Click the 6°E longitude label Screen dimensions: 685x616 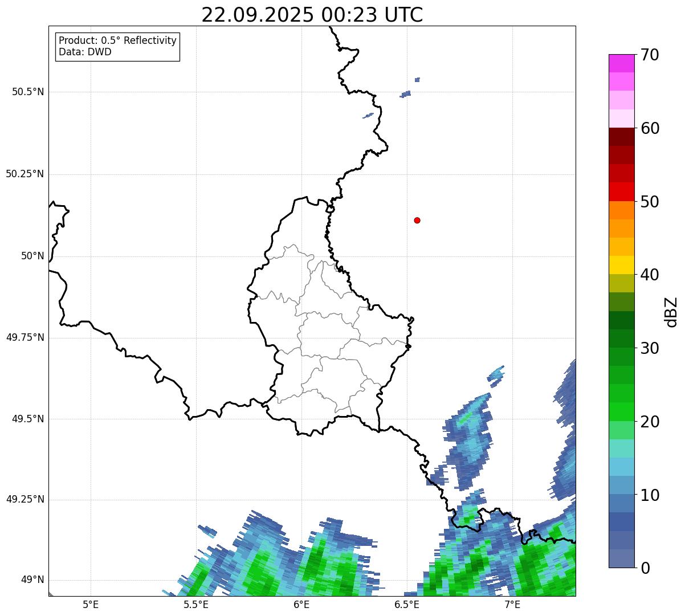coord(301,604)
